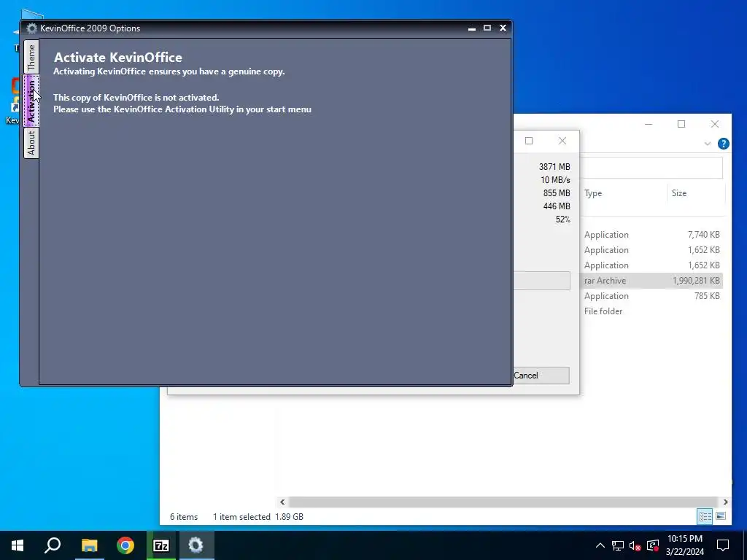This screenshot has height=560, width=747.
Task: Open the taskbar clock and date
Action: 684,545
